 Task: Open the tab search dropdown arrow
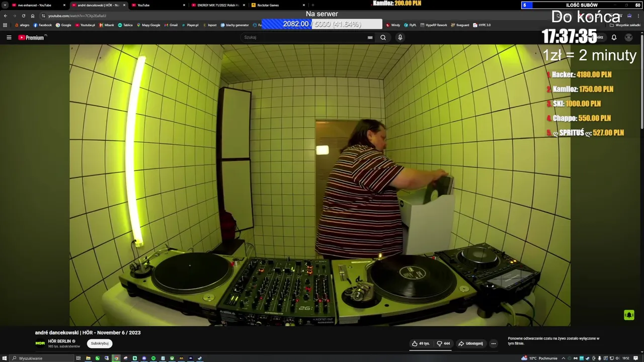point(5,5)
